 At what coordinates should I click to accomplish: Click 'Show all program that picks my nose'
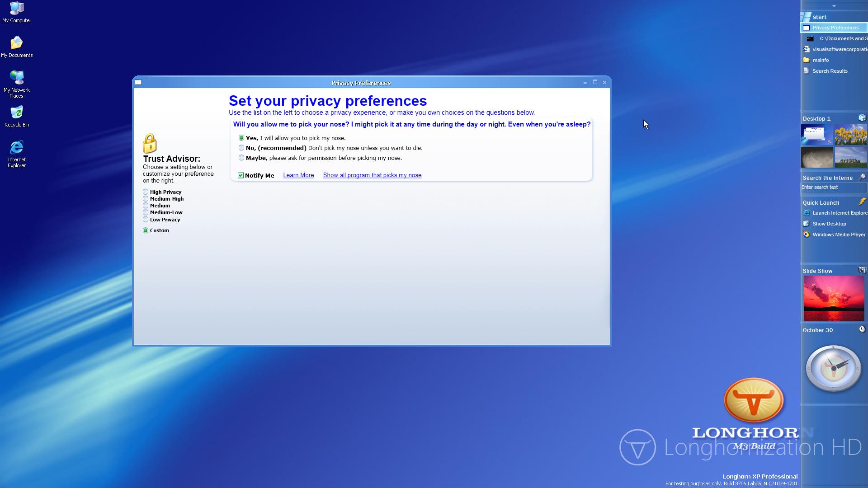pos(372,175)
